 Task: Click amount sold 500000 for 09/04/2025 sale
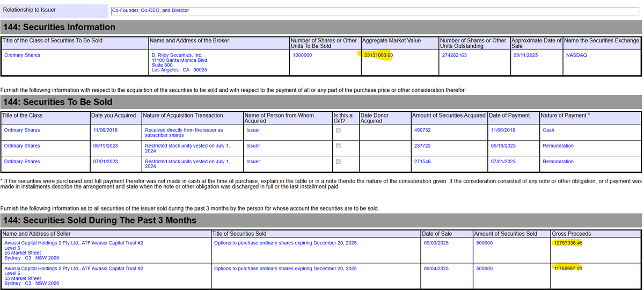[484, 269]
